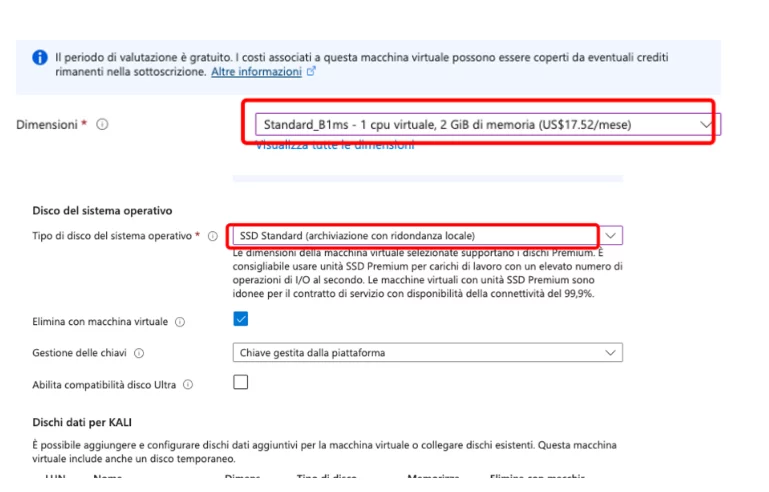The image size is (769, 492).
Task: Click the chevron arrow of the Dimensioni dropdown
Action: (706, 125)
